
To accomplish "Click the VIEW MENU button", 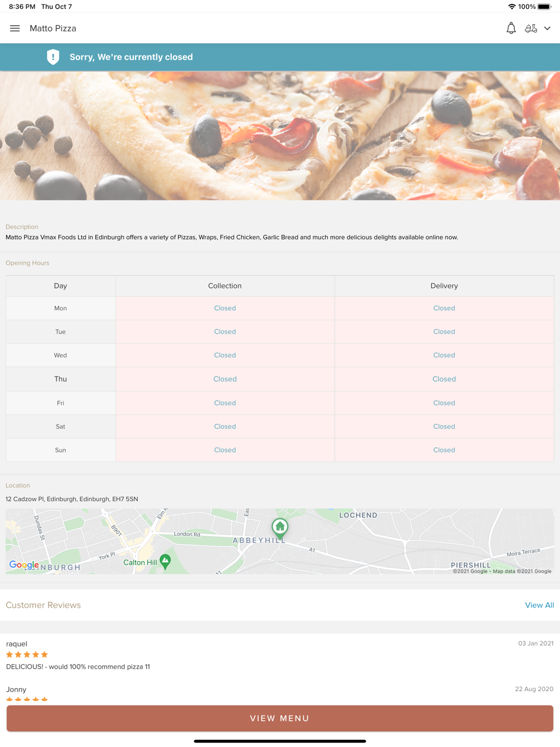I will 280,718.
